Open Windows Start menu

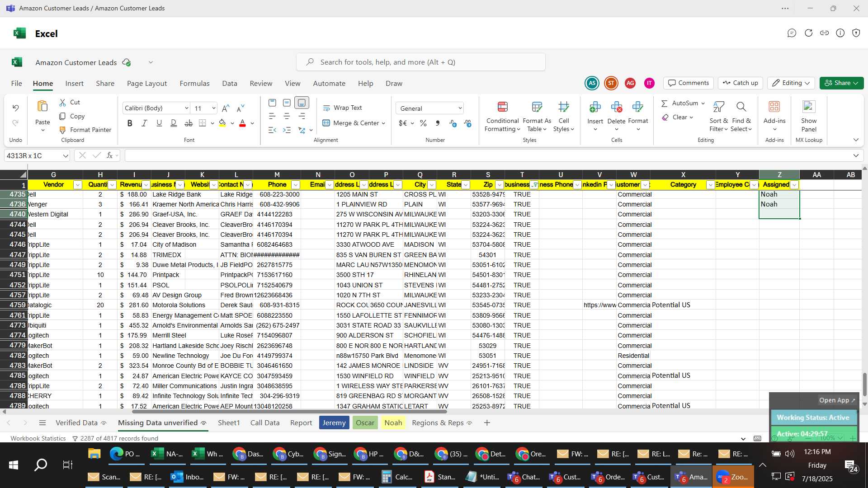[14, 465]
